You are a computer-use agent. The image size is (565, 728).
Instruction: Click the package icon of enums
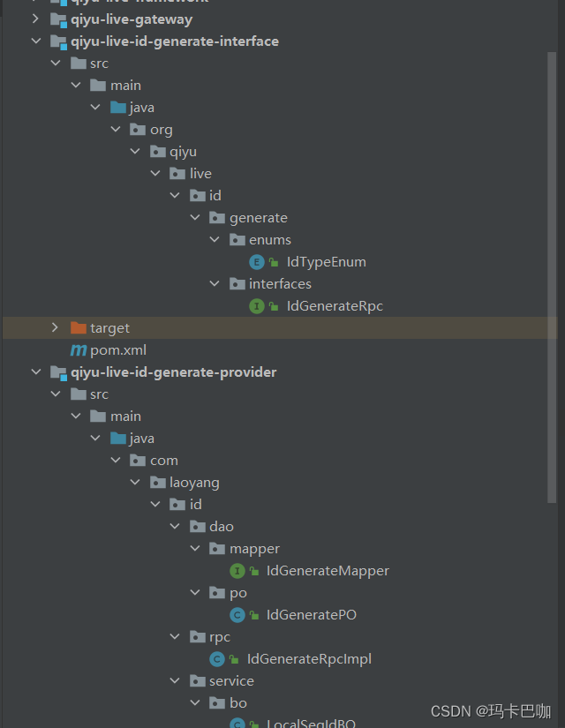point(237,239)
